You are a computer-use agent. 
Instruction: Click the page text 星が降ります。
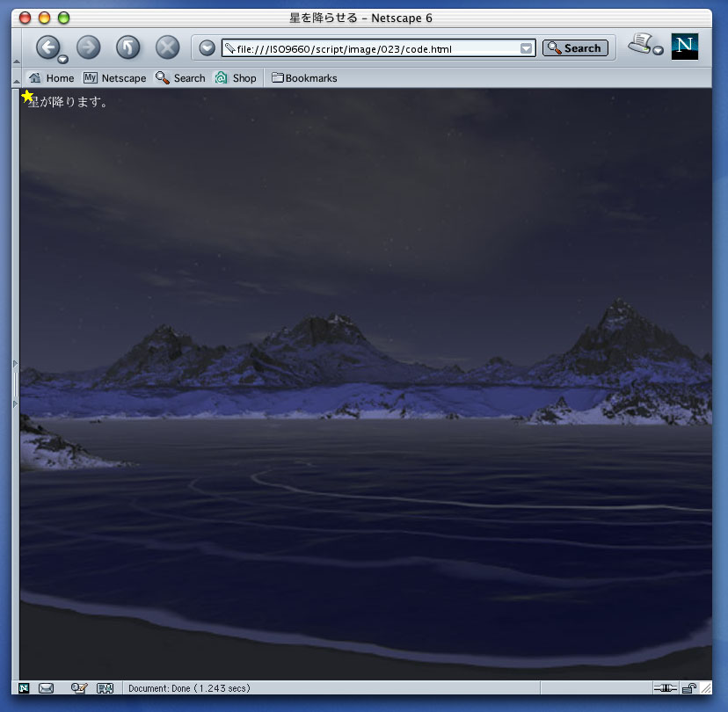click(68, 102)
